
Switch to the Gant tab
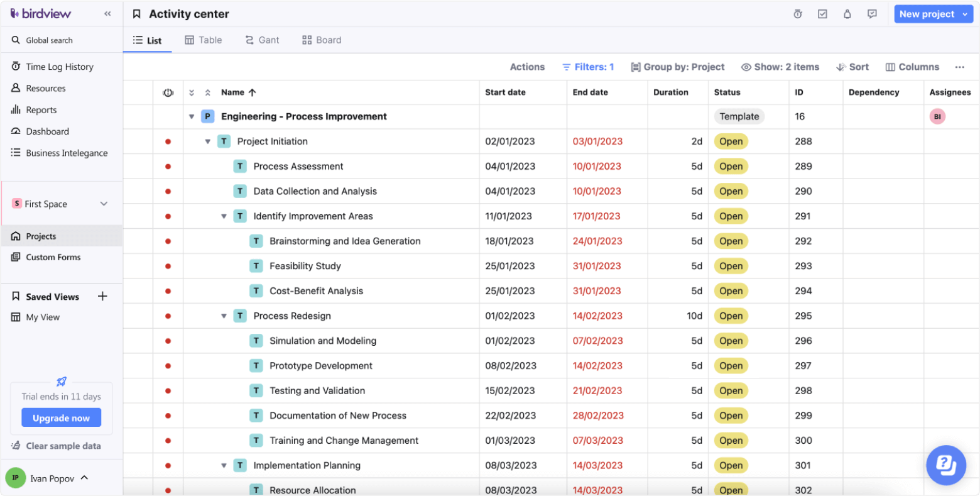tap(262, 40)
